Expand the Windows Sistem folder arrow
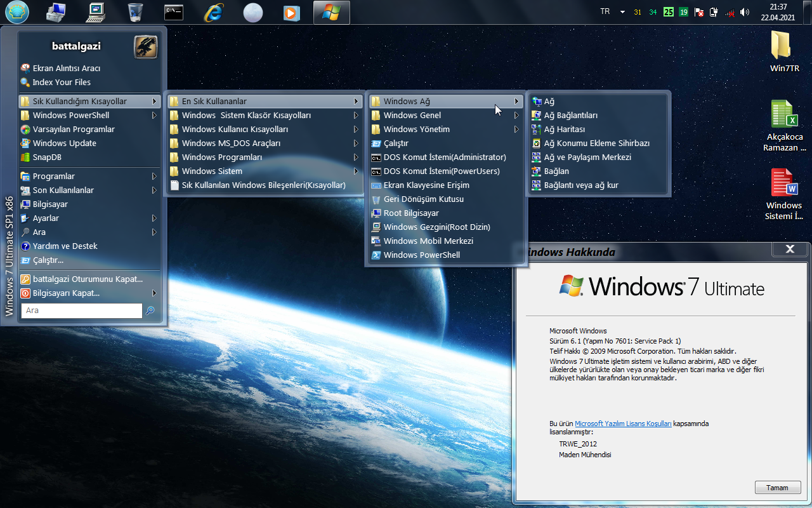812x508 pixels. [356, 171]
